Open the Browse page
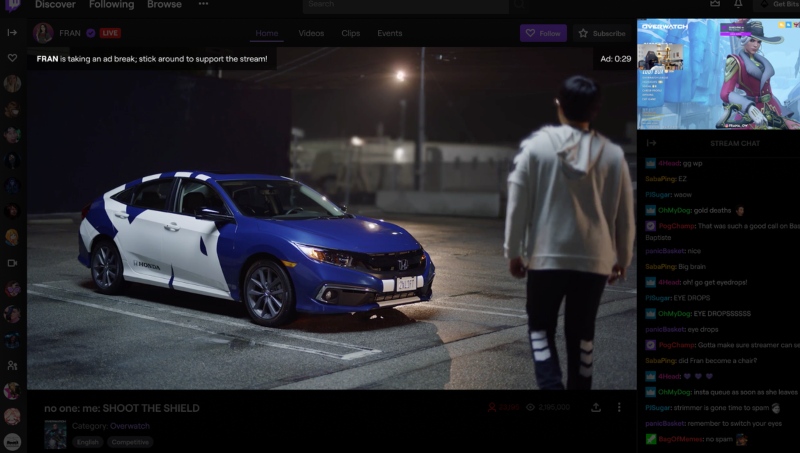Screen dimensions: 800x453 [164, 5]
